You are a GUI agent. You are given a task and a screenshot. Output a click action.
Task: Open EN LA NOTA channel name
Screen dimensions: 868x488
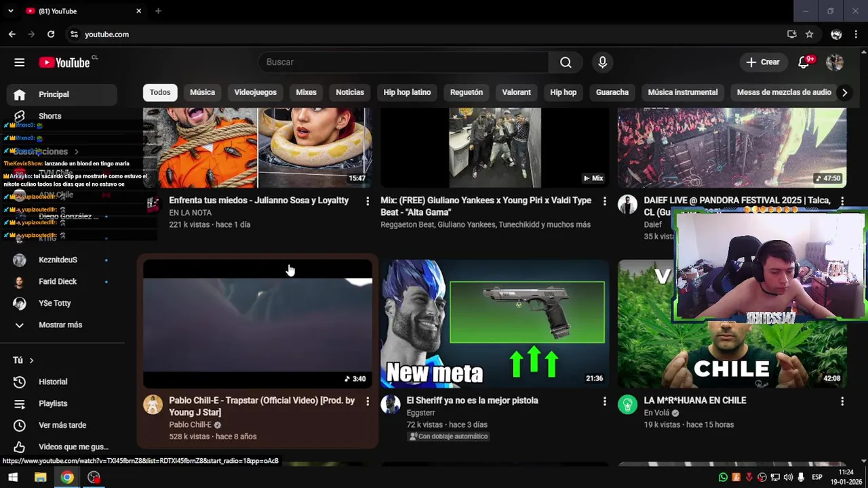tap(190, 213)
